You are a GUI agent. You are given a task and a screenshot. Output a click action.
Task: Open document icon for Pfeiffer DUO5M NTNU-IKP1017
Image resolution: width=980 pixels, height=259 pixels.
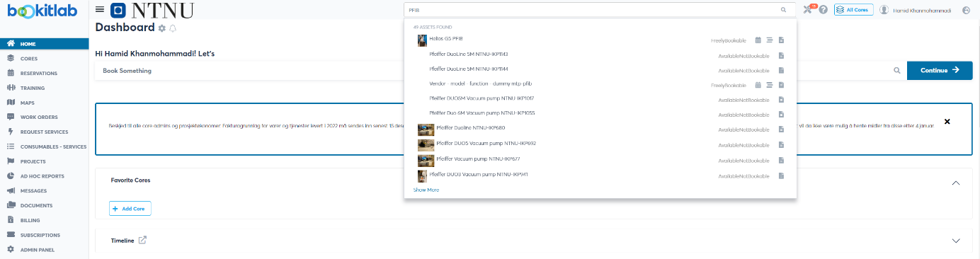pyautogui.click(x=781, y=100)
